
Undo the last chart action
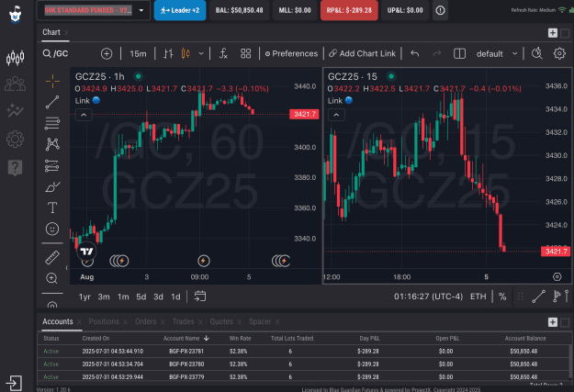415,54
